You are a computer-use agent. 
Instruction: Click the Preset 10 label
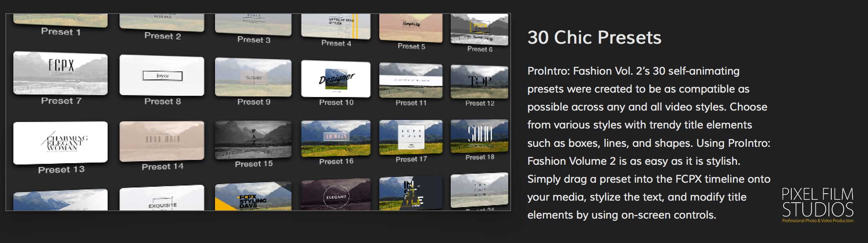click(x=336, y=102)
